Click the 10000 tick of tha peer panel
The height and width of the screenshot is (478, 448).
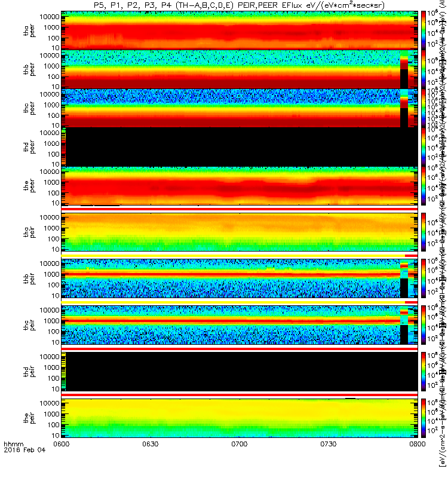[50, 17]
